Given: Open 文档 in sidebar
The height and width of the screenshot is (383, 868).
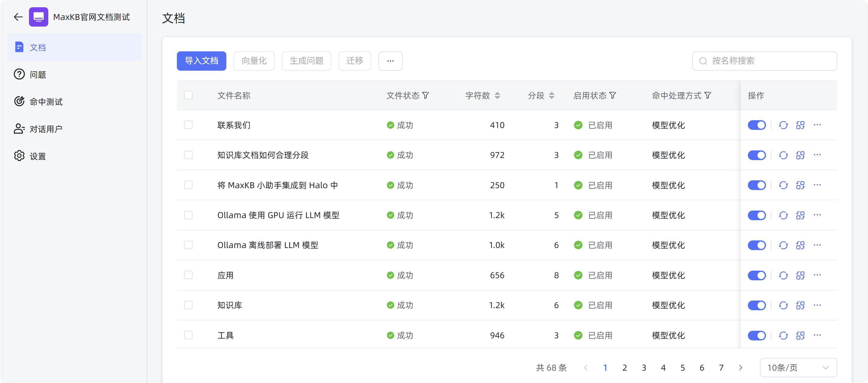Looking at the screenshot, I should (75, 47).
